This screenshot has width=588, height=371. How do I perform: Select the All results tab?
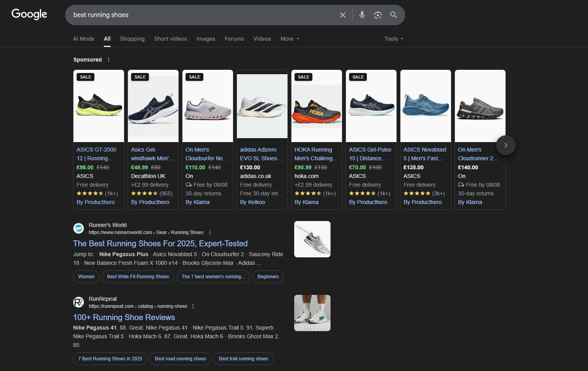(x=107, y=39)
